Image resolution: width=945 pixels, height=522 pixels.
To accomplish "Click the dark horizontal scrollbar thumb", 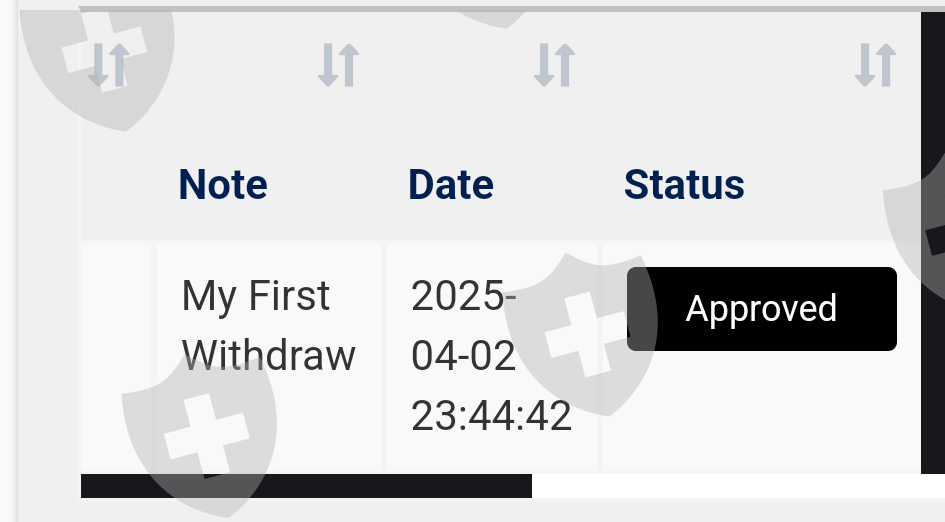I will (306, 486).
